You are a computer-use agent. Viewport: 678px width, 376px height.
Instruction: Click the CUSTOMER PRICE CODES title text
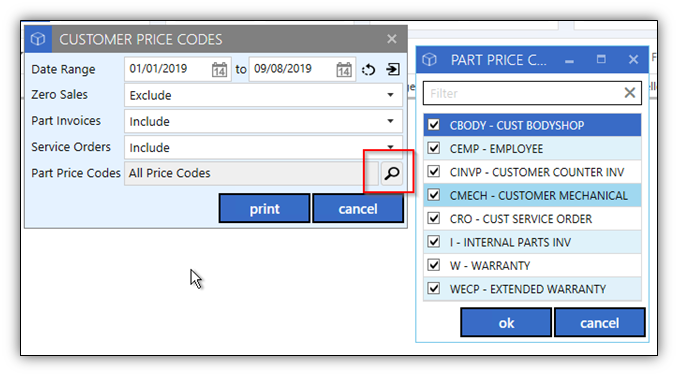pos(141,39)
